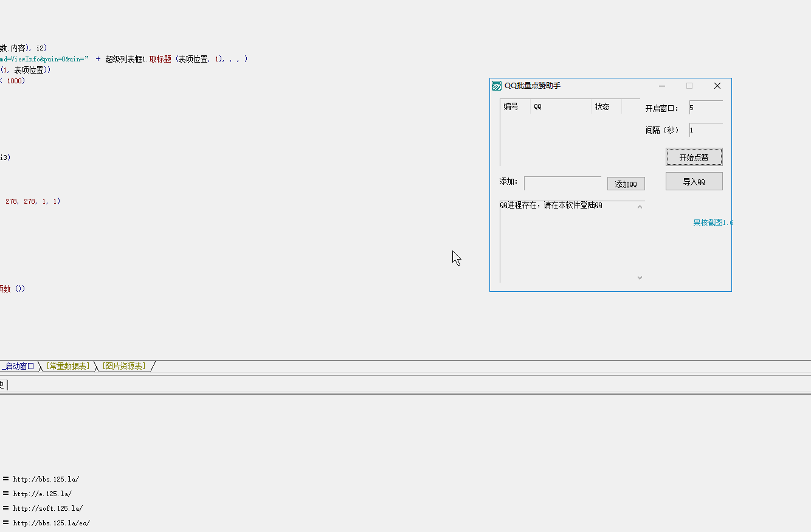Open the [常量数据表] tab

[x=68, y=366]
